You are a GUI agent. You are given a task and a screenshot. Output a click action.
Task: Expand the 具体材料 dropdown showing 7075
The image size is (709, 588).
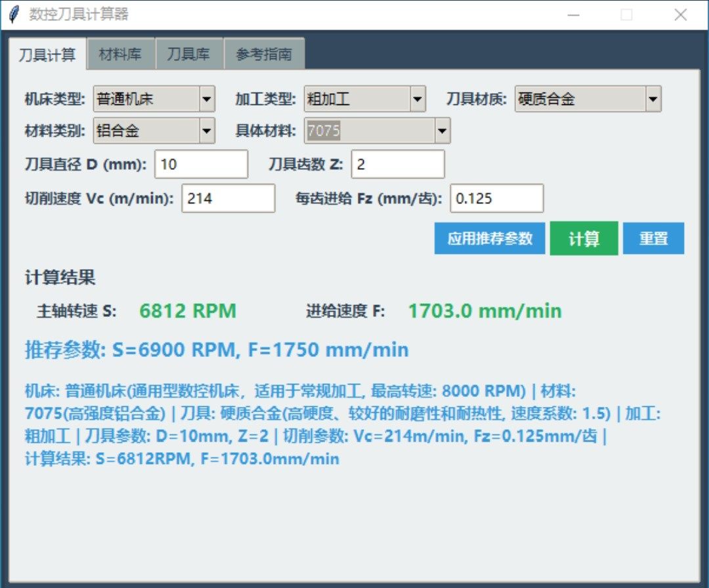pos(442,131)
